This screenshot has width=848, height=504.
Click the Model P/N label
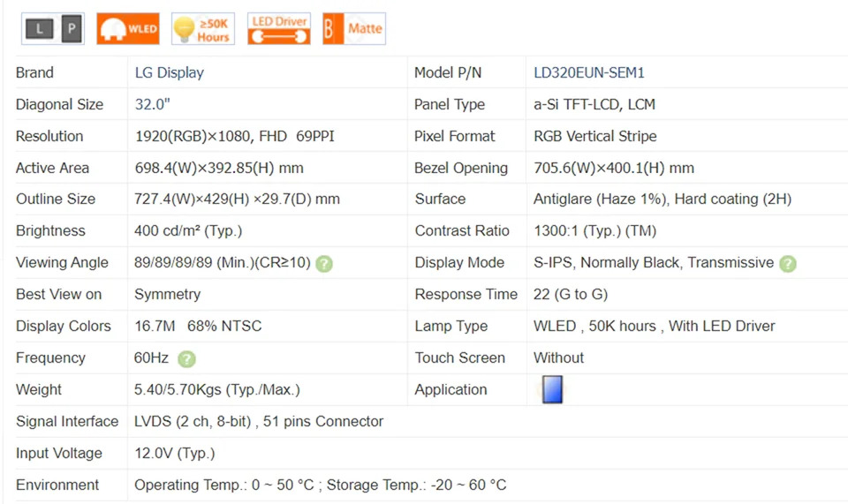(x=448, y=72)
